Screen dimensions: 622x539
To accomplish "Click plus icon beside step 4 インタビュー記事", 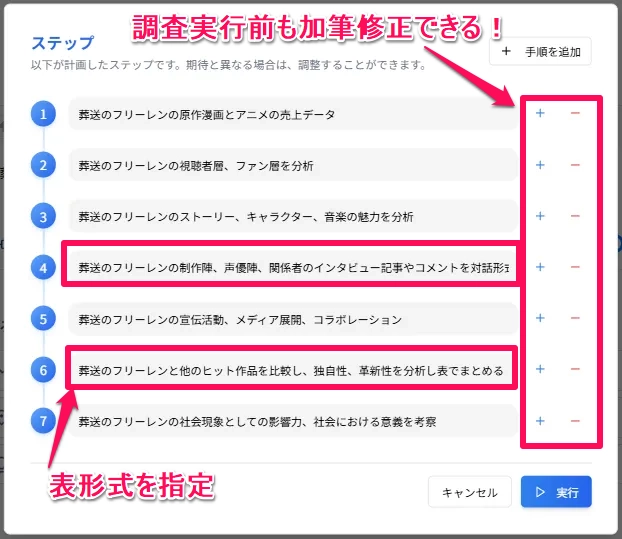I will pyautogui.click(x=540, y=267).
